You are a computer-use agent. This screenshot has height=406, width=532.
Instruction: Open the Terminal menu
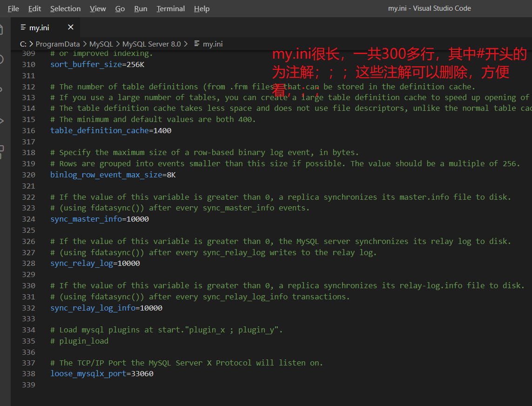pos(170,8)
